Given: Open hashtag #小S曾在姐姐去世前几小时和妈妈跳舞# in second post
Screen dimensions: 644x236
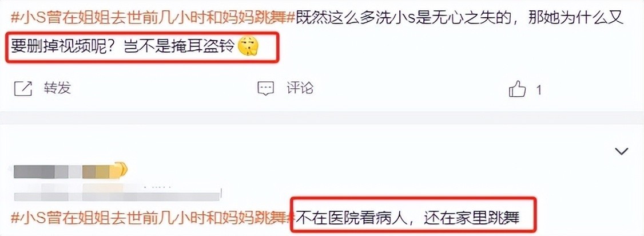Looking at the screenshot, I should click(x=153, y=217).
